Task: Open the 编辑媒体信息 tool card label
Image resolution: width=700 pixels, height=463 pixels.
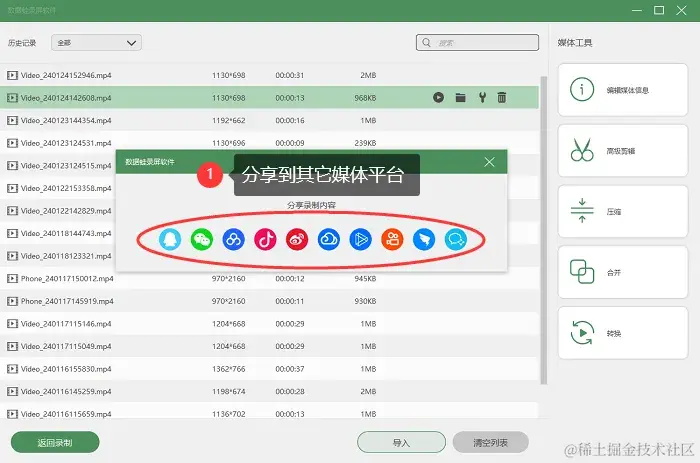Action: click(x=627, y=90)
